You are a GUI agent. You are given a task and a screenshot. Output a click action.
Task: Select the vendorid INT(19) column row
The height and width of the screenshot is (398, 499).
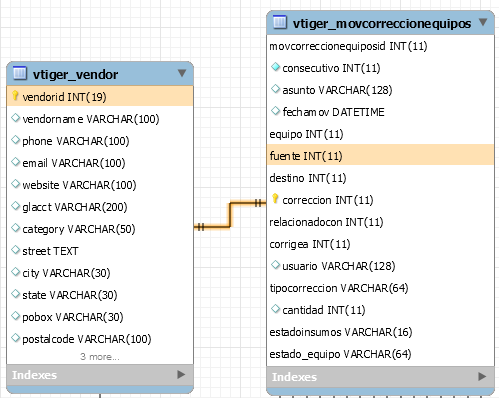(100, 97)
